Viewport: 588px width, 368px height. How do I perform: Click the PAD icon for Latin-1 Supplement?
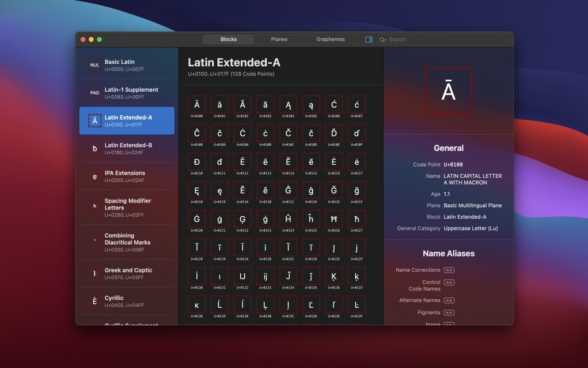point(95,93)
